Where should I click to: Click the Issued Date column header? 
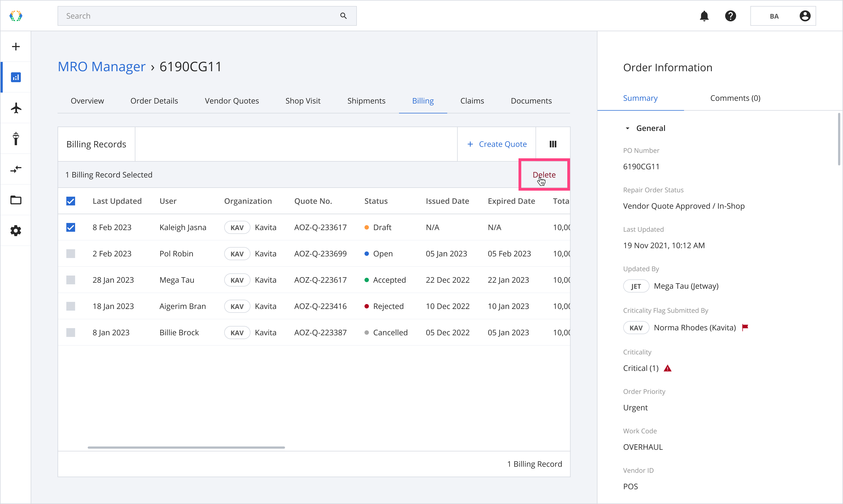(x=447, y=201)
